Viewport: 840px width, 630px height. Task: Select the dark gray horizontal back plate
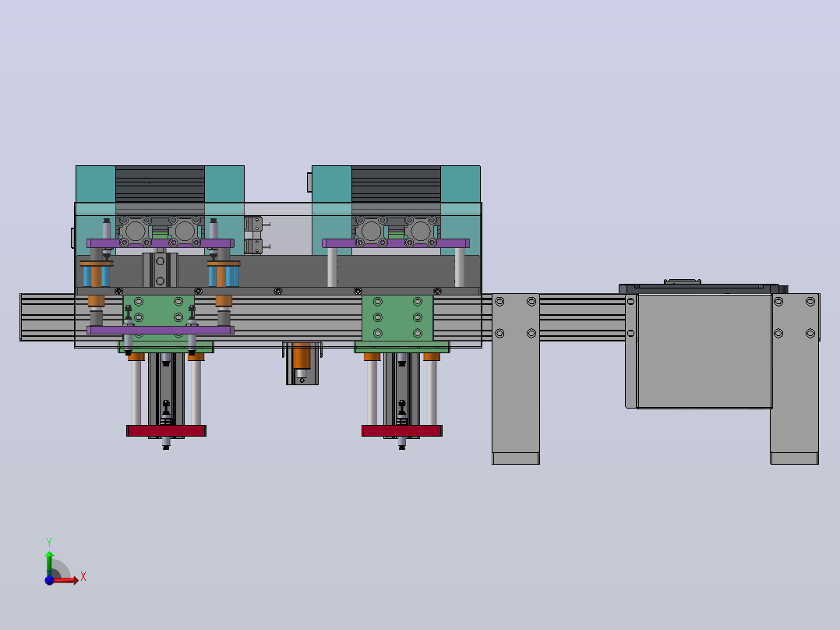coord(279,271)
